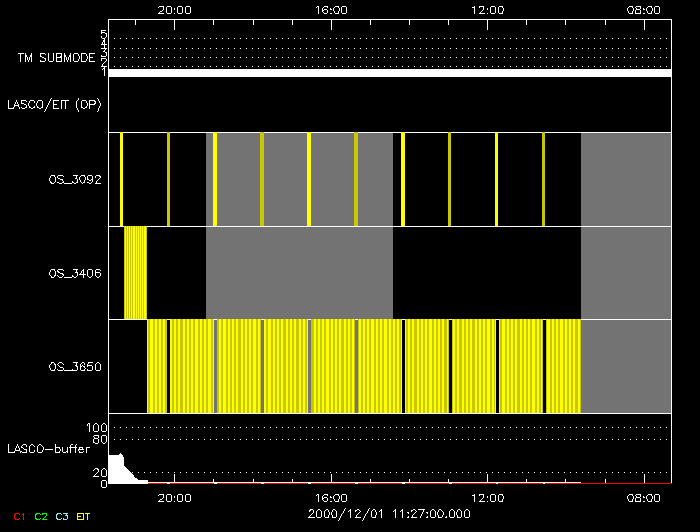
Task: Click the 12:00 label on bottom time axis
Action: click(x=487, y=497)
